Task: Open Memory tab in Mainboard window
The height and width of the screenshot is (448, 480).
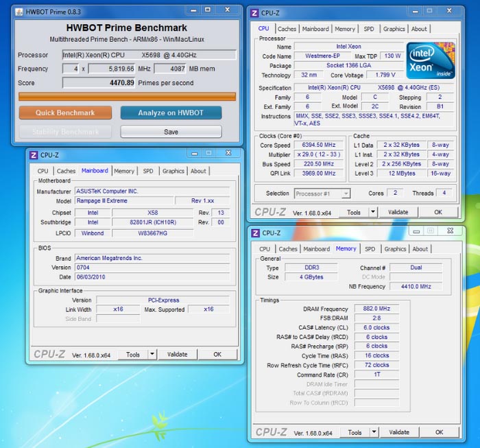Action: (x=124, y=171)
